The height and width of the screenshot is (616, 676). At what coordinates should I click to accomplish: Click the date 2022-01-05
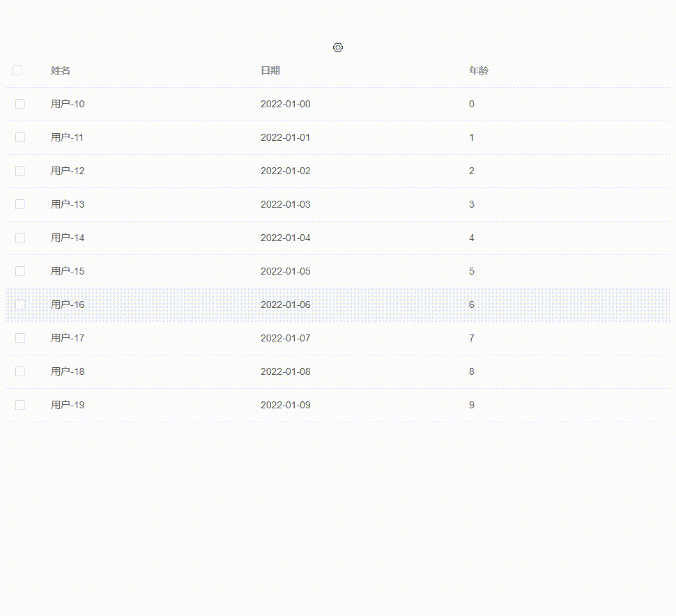click(286, 271)
